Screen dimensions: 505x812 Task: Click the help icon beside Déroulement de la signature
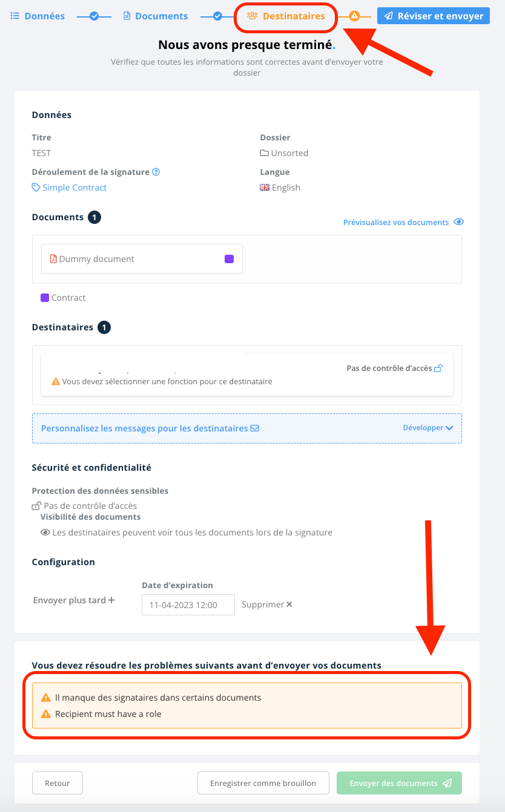[x=156, y=172]
